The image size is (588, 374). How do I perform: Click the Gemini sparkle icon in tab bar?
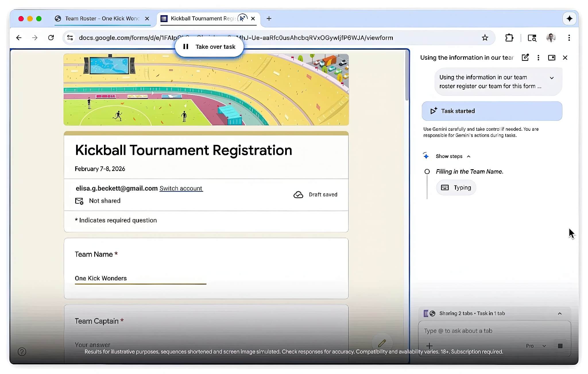click(x=569, y=19)
